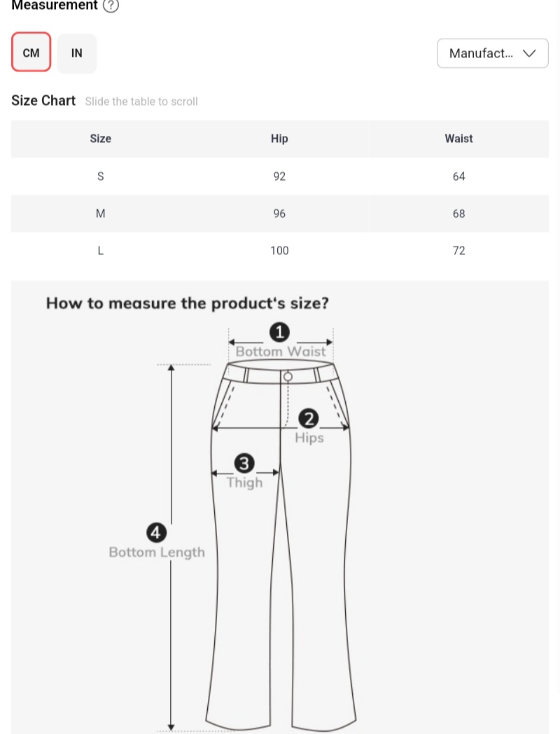
Task: Click the dropdown chevron arrow
Action: click(529, 53)
